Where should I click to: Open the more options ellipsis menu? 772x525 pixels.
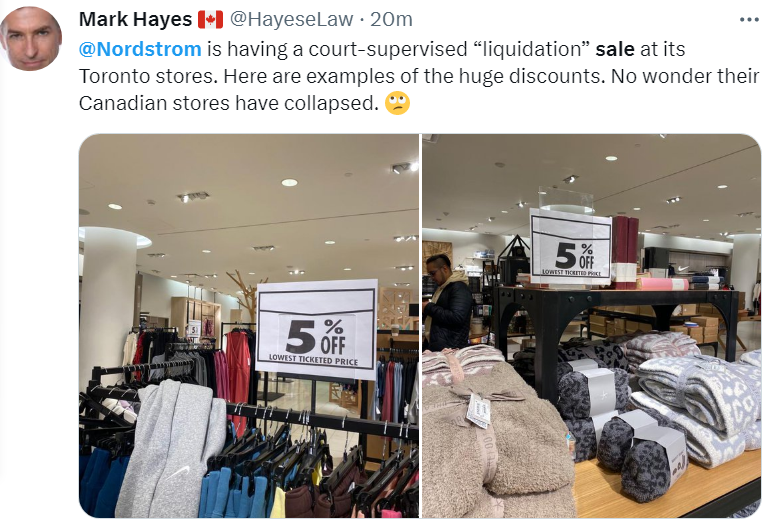click(x=749, y=20)
